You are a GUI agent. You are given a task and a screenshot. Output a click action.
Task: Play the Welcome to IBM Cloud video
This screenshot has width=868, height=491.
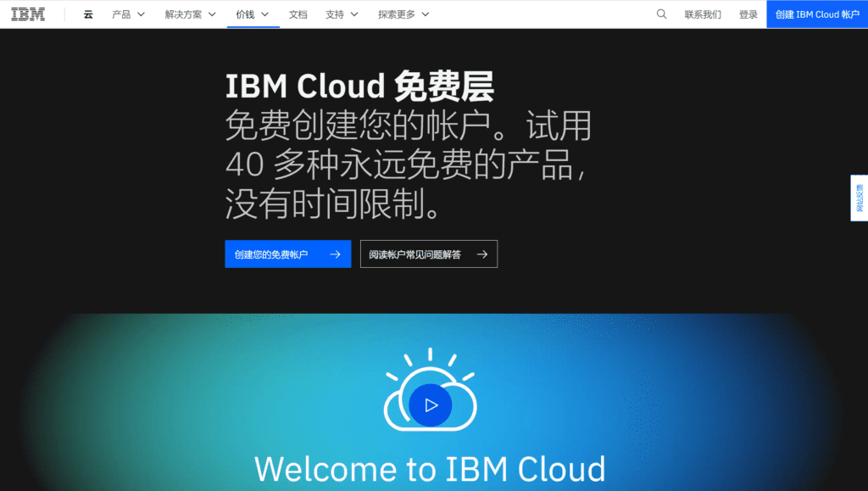click(431, 405)
